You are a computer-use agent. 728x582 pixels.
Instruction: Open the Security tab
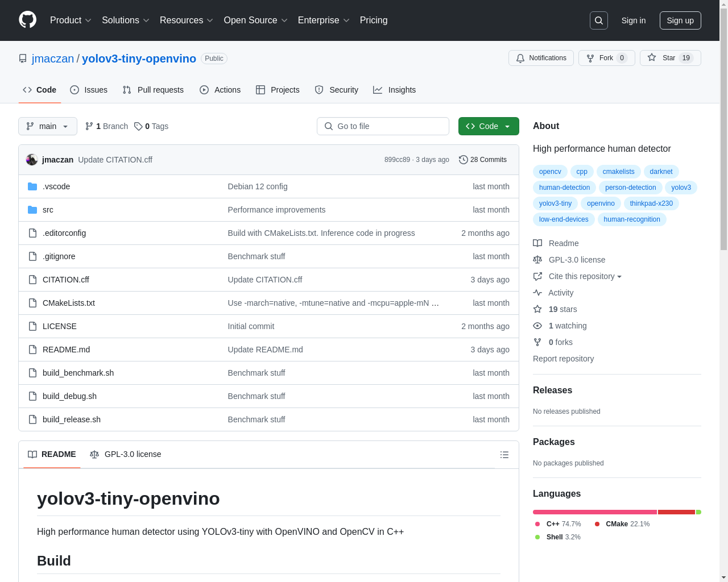click(x=337, y=90)
